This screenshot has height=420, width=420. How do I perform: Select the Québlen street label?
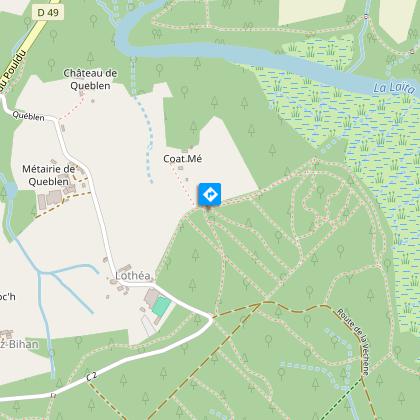pyautogui.click(x=28, y=116)
